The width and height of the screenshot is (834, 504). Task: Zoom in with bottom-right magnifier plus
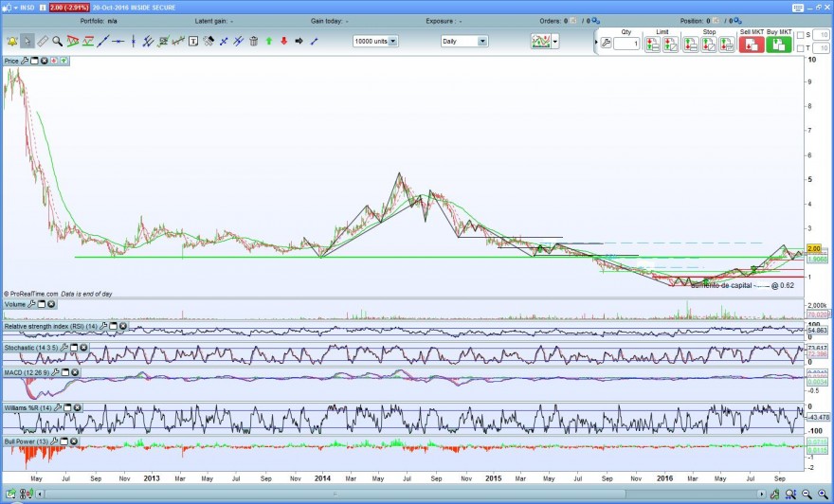click(x=824, y=495)
